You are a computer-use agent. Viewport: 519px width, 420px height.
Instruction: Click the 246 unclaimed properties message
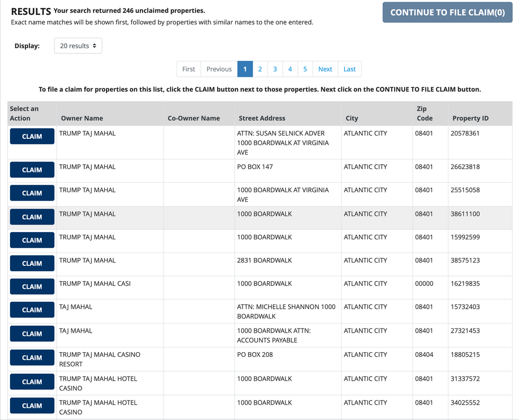click(129, 11)
